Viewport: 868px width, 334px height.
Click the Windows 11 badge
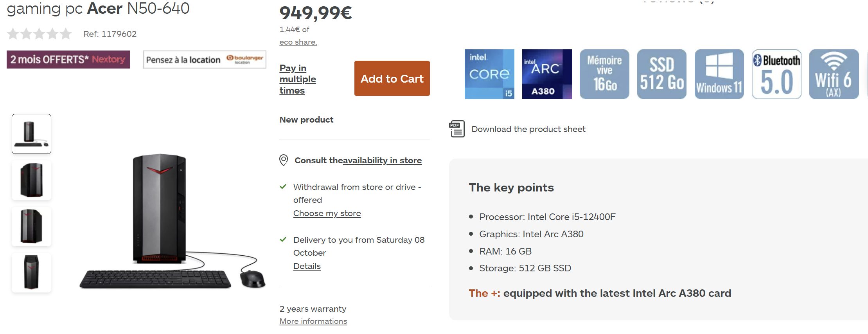pos(719,74)
